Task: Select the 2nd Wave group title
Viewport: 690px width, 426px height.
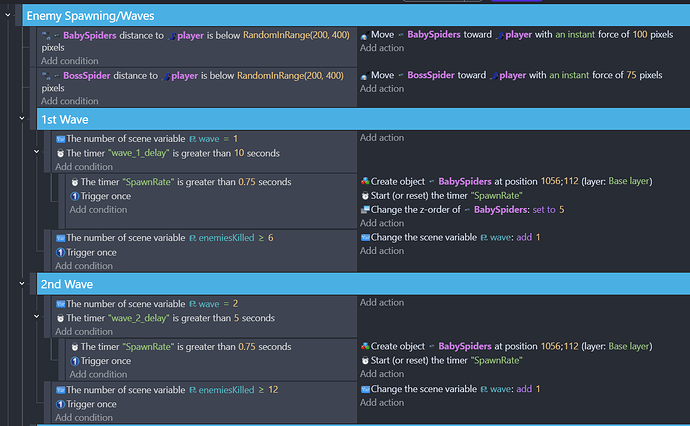Action: 67,284
